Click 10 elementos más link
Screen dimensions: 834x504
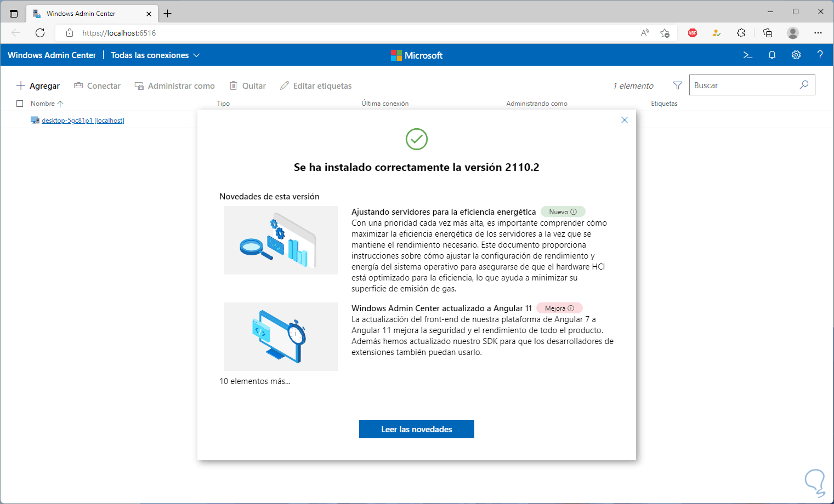pyautogui.click(x=255, y=381)
